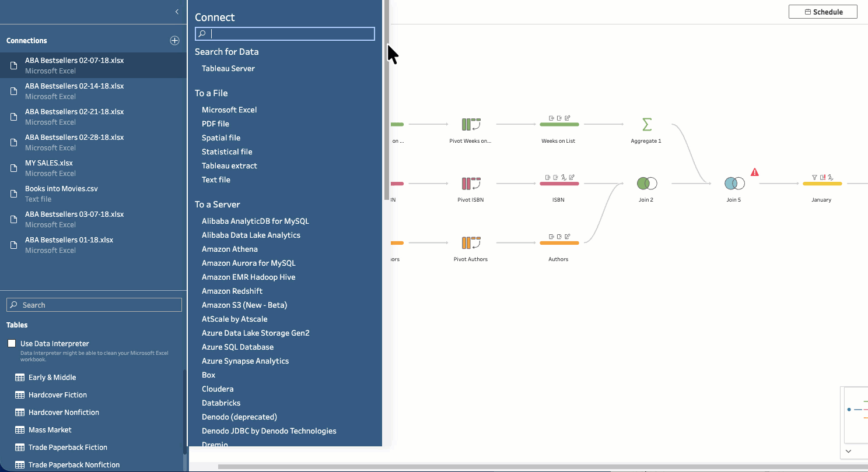The width and height of the screenshot is (868, 472).
Task: Select the Pivot Authors step icon
Action: (x=470, y=243)
